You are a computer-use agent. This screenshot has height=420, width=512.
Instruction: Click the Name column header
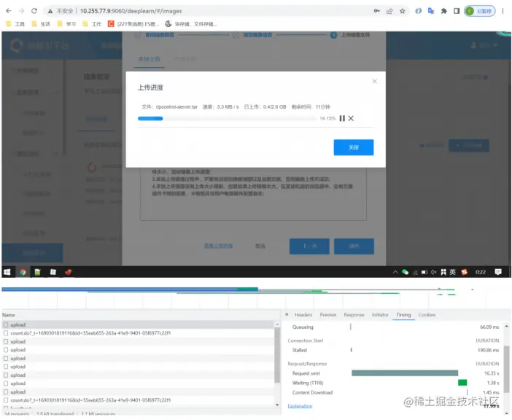[x=9, y=315]
